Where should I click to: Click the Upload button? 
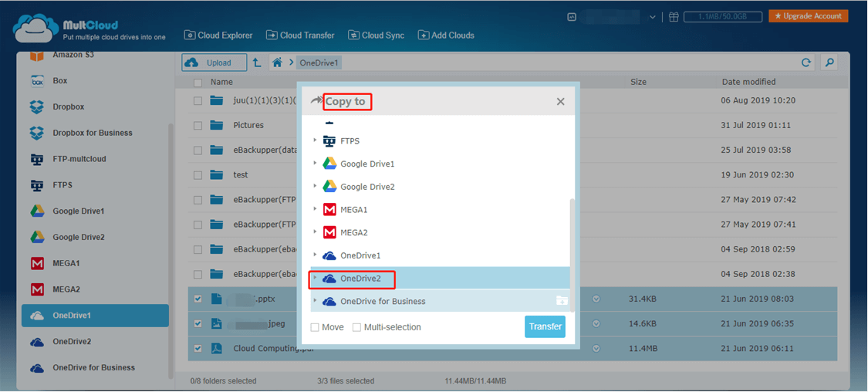tap(214, 63)
